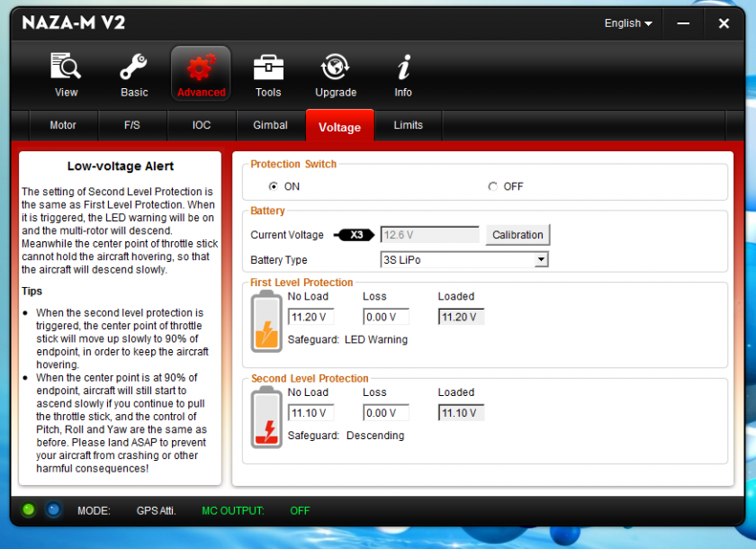Click the Second Level Protection heading
Screen dimensions: 756x549
[x=310, y=378]
